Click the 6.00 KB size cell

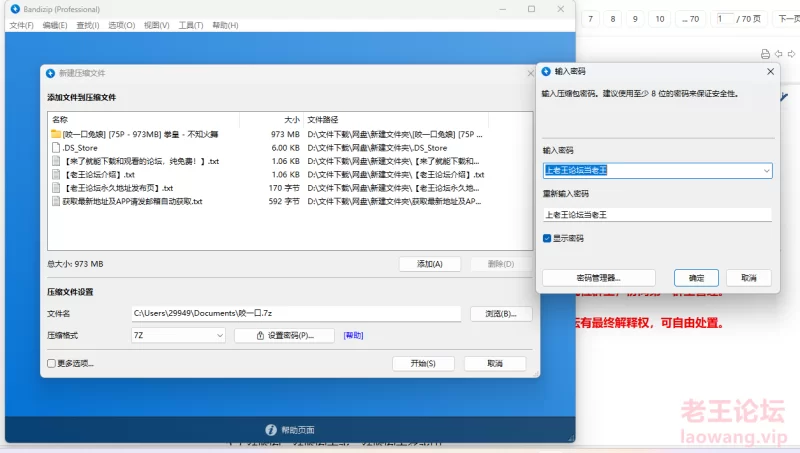(x=285, y=147)
